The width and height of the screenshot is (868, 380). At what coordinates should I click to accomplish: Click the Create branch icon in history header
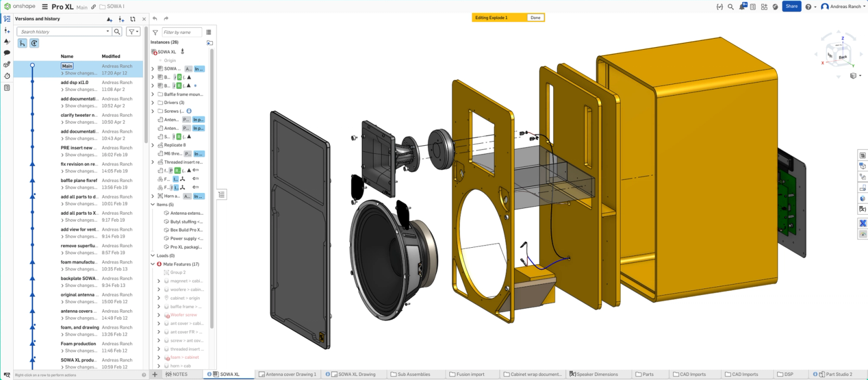121,19
